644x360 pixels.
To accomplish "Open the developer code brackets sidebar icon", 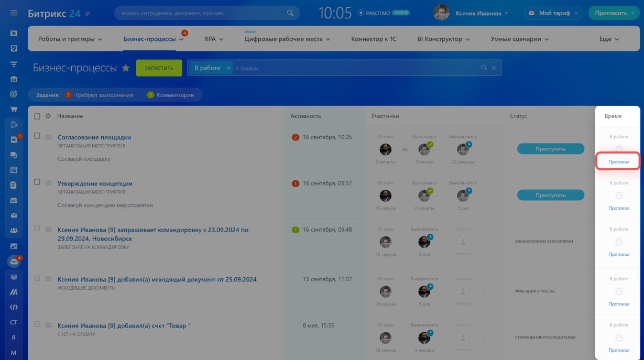I will [x=14, y=307].
